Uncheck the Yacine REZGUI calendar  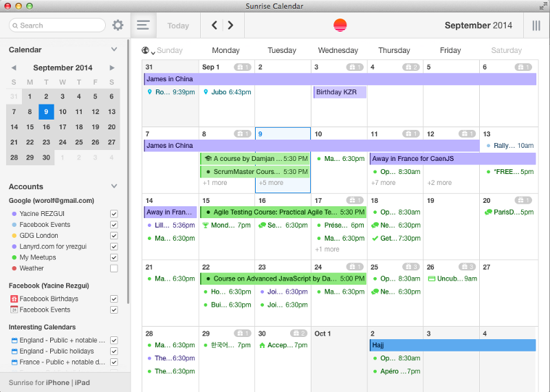pos(114,214)
